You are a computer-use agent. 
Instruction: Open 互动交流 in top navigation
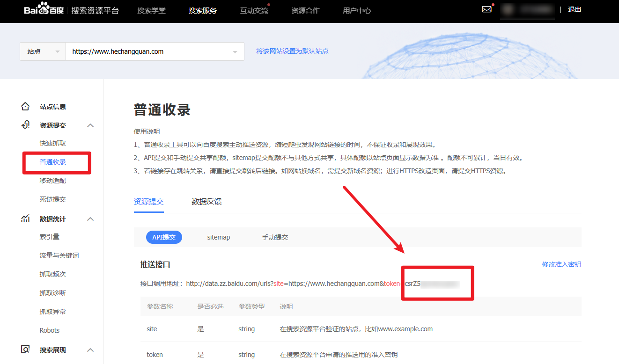[254, 10]
